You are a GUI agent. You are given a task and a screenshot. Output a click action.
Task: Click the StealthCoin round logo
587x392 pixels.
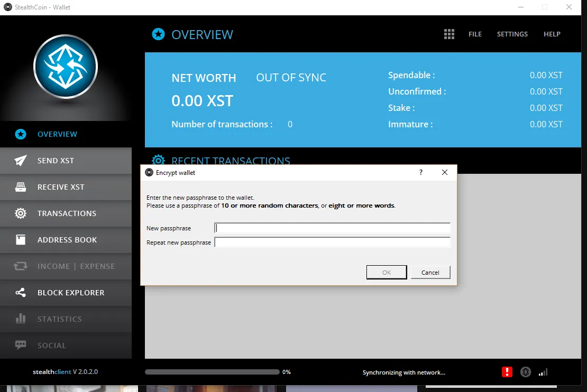[66, 67]
